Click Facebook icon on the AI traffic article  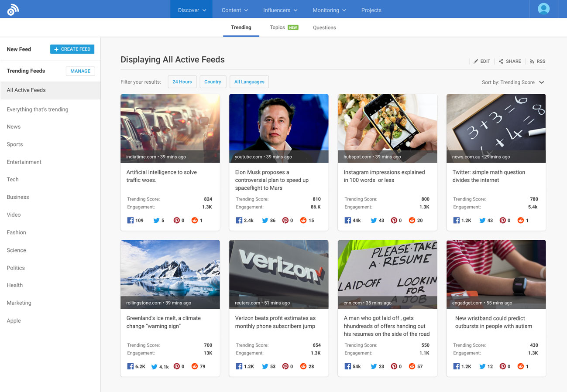pyautogui.click(x=130, y=220)
